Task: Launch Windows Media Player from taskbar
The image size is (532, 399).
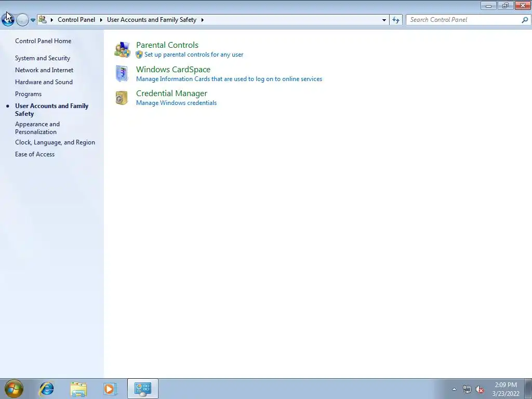Action: point(110,389)
